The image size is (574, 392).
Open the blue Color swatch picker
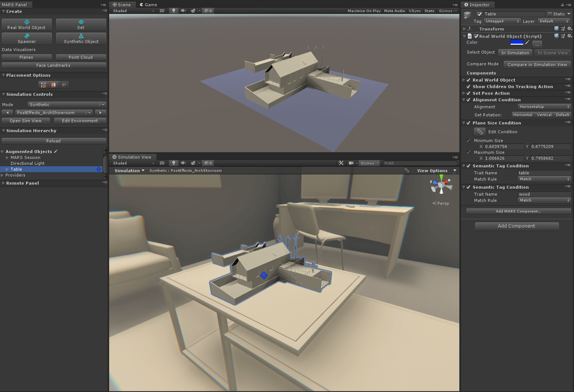coord(517,43)
